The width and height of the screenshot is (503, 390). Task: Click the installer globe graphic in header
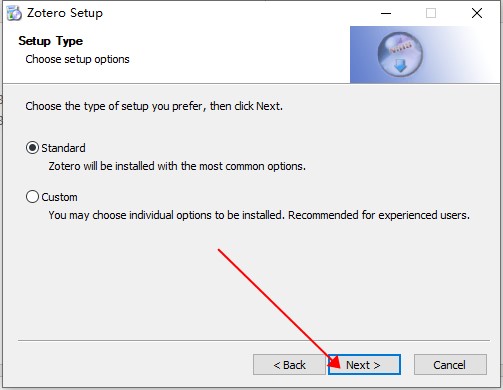[400, 54]
